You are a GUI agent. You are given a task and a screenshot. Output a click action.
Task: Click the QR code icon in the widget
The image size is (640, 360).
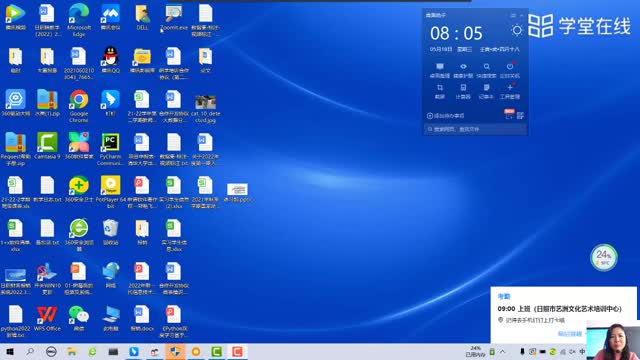click(520, 116)
